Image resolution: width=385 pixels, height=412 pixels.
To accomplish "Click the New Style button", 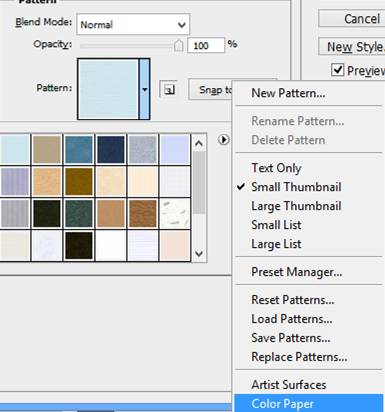I will 352,47.
